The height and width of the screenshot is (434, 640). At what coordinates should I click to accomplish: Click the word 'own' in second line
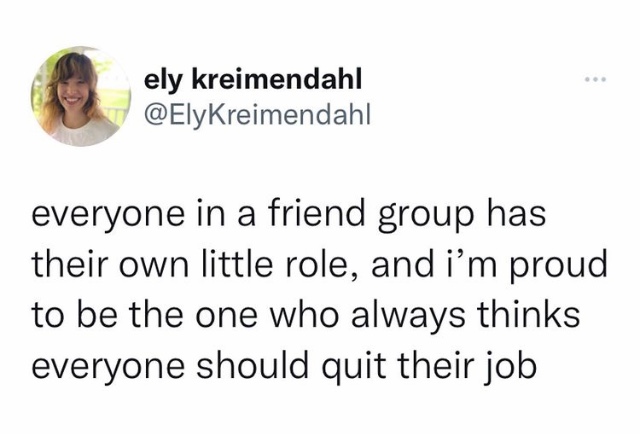(x=159, y=267)
